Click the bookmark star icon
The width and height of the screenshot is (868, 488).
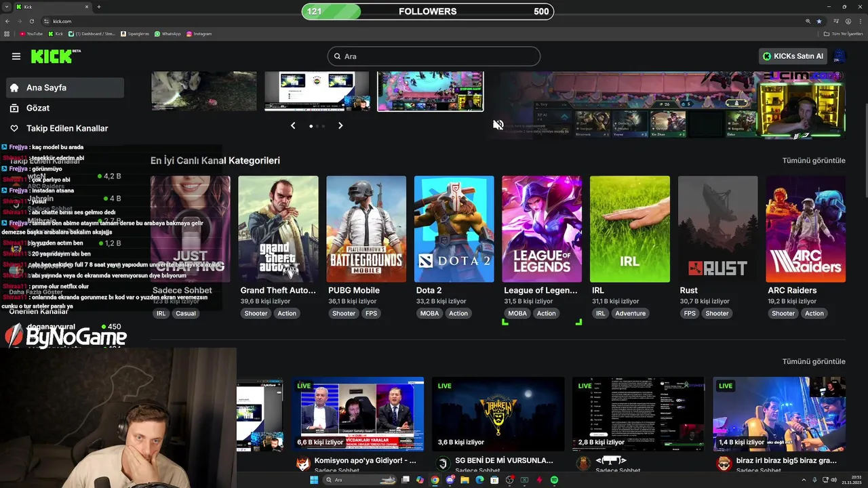point(819,21)
